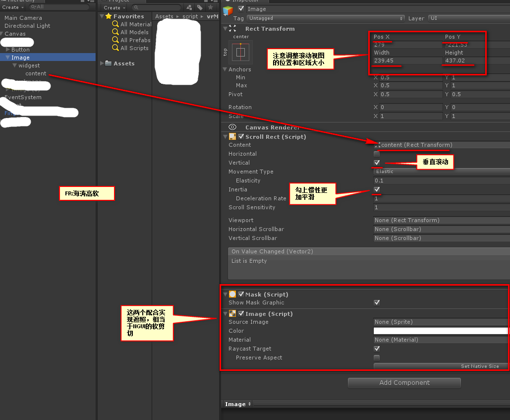Click the Canvas Renderer eye icon
510x420 pixels.
[232, 127]
